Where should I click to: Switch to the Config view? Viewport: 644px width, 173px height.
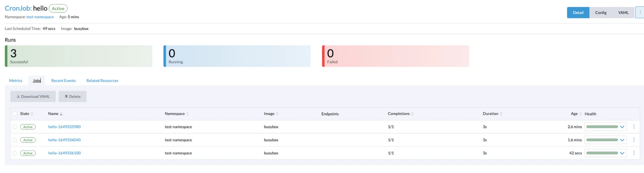[600, 12]
